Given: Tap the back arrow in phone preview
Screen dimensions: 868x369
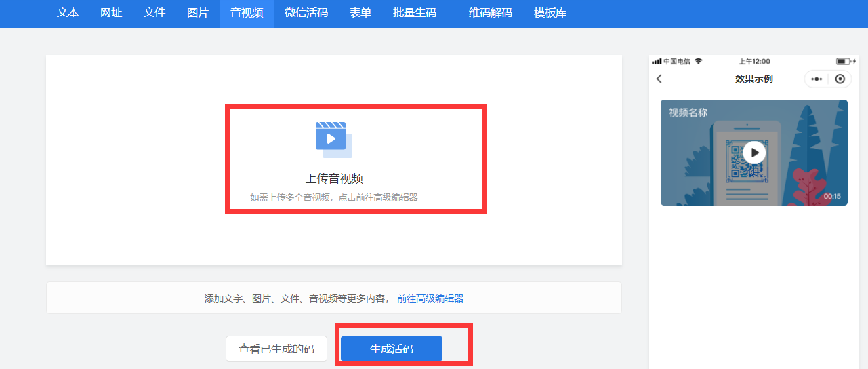Looking at the screenshot, I should pos(659,79).
